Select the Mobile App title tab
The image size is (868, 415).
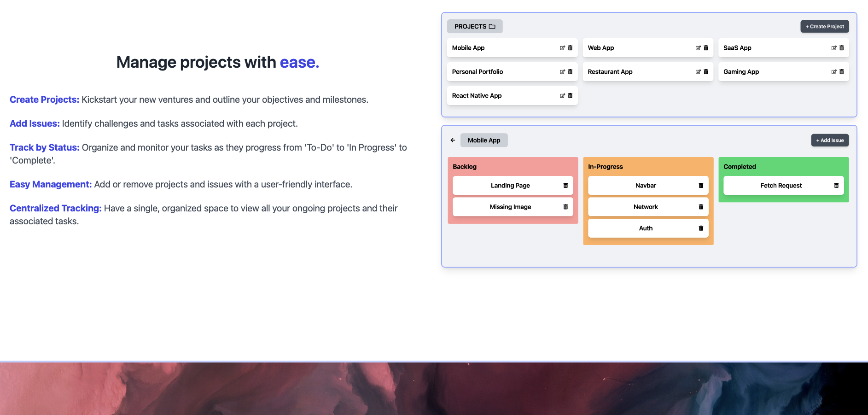tap(484, 140)
